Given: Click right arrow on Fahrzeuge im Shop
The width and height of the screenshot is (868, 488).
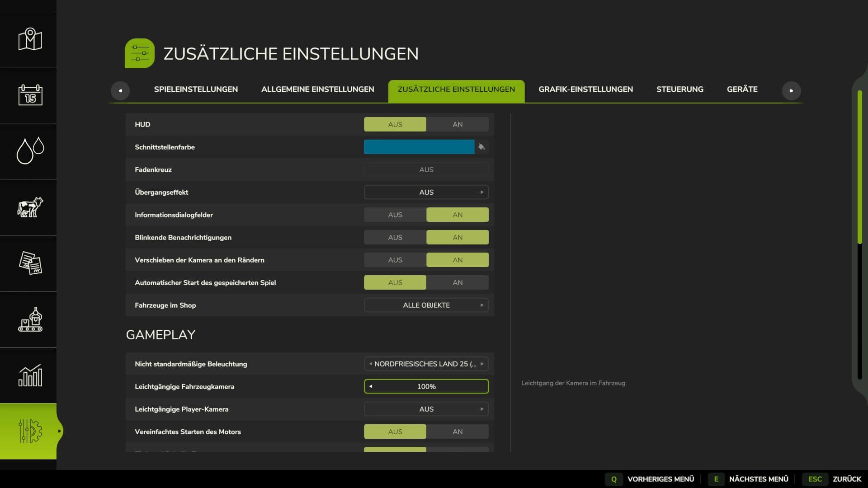Looking at the screenshot, I should click(482, 305).
